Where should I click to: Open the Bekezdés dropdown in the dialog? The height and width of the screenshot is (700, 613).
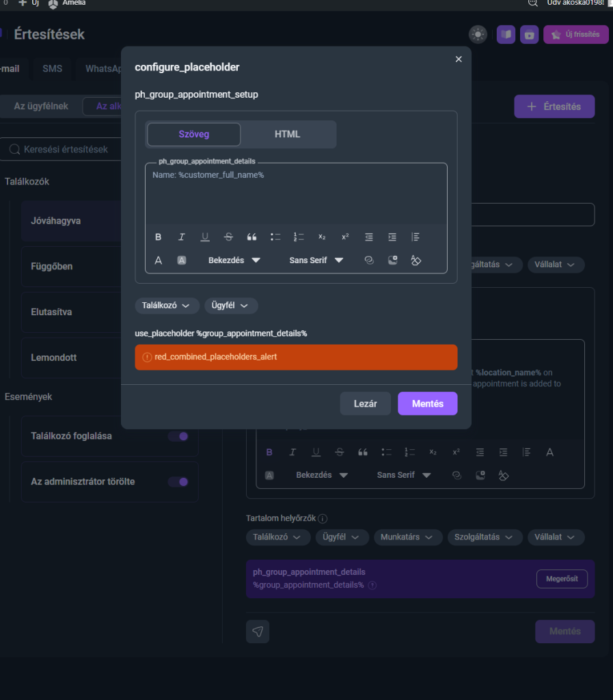pos(234,260)
